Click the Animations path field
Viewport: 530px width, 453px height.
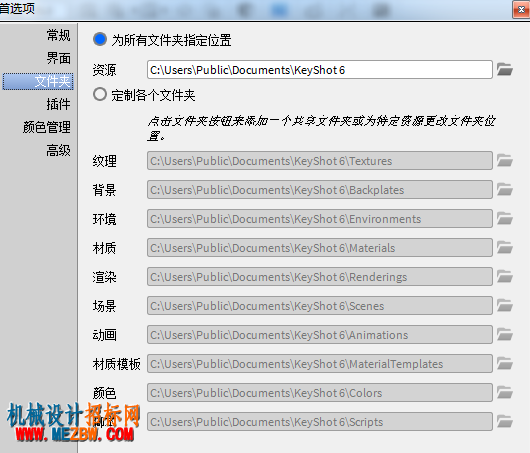click(320, 335)
